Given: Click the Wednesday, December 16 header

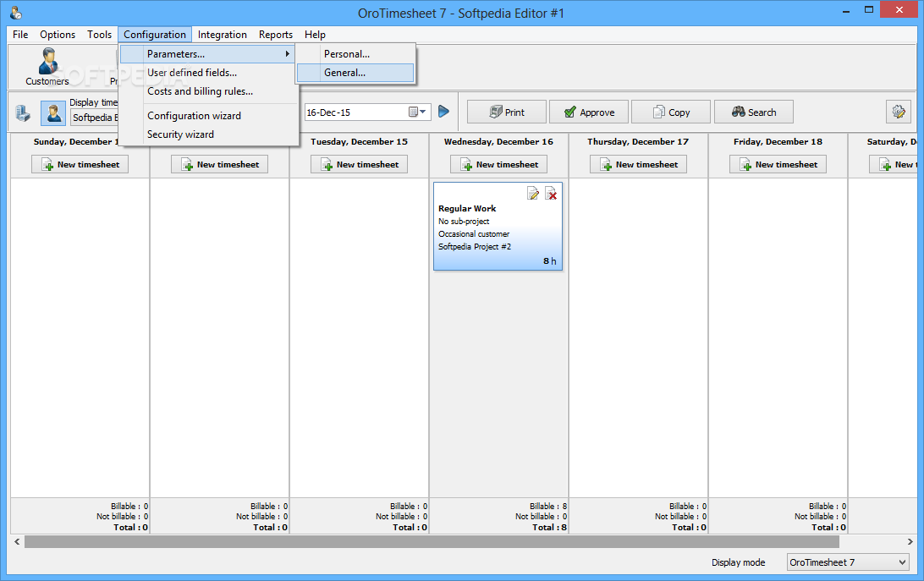Looking at the screenshot, I should point(498,141).
